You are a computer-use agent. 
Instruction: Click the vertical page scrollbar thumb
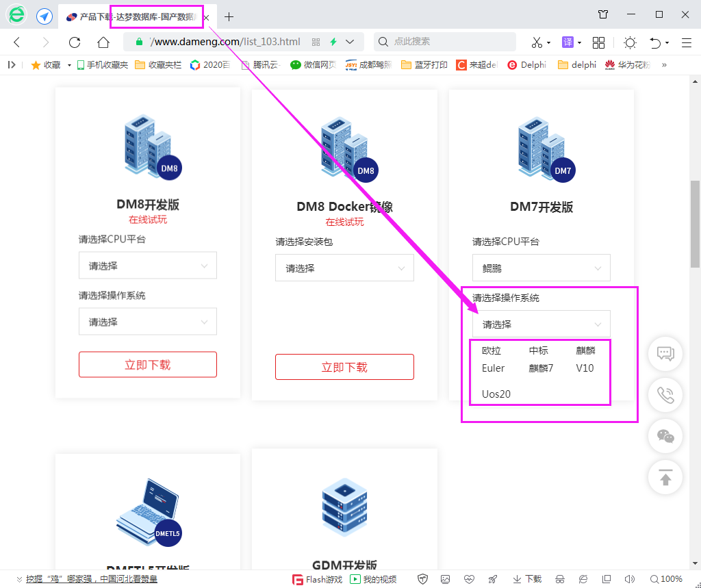[695, 224]
